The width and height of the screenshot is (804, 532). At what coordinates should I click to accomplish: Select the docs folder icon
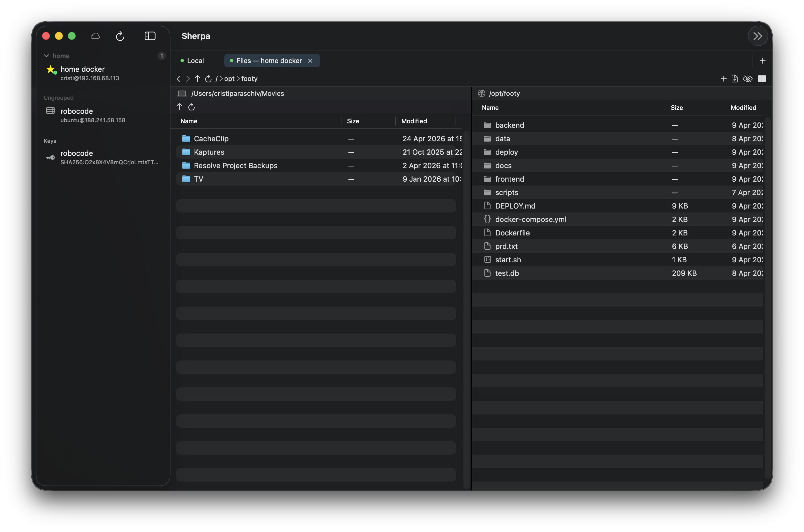487,166
